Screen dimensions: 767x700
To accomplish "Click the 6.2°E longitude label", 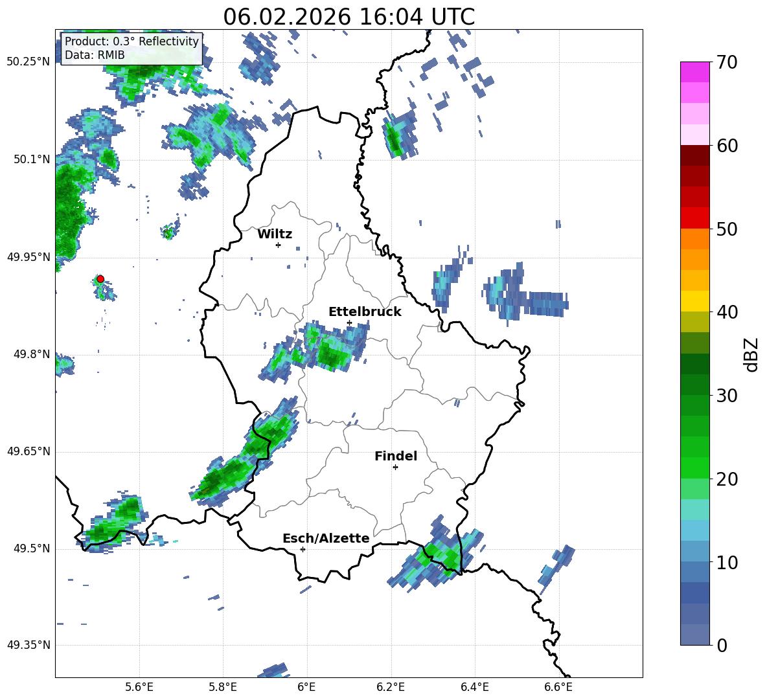I will click(x=391, y=687).
